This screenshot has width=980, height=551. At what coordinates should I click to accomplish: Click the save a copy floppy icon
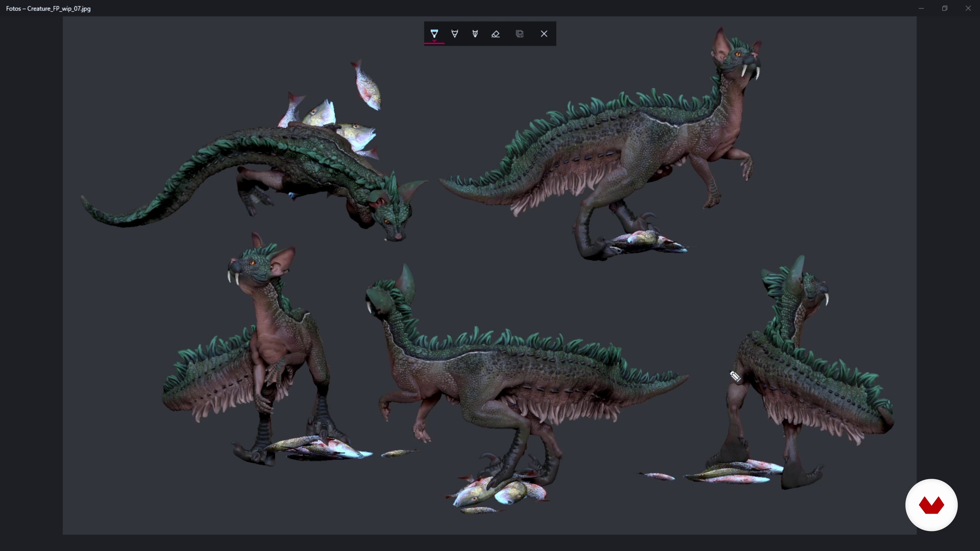point(520,34)
